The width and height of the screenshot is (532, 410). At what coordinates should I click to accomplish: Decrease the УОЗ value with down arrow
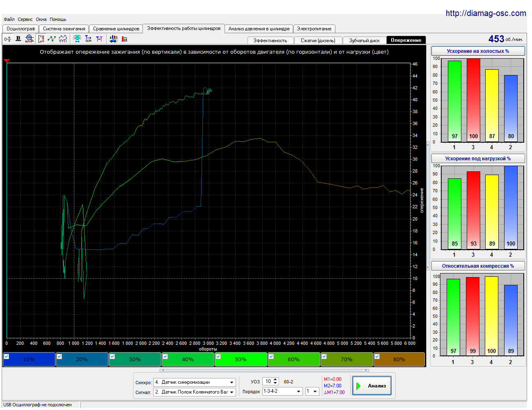coord(275,383)
